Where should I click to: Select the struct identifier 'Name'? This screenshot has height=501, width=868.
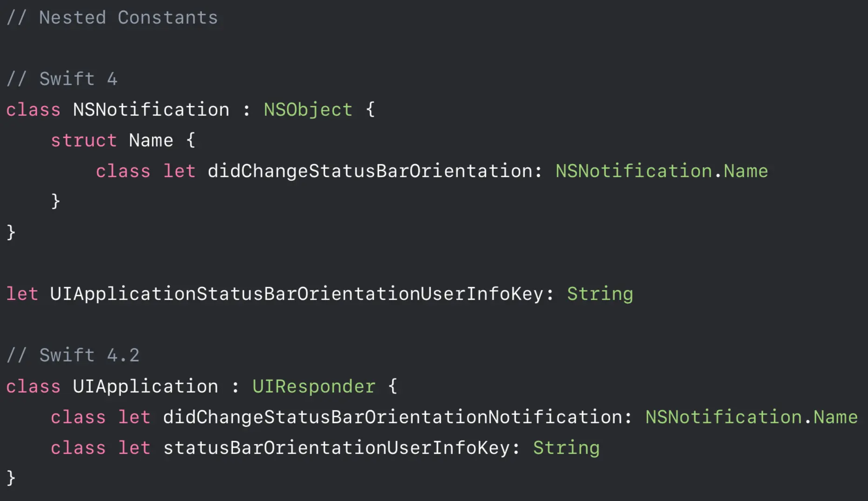pos(151,140)
